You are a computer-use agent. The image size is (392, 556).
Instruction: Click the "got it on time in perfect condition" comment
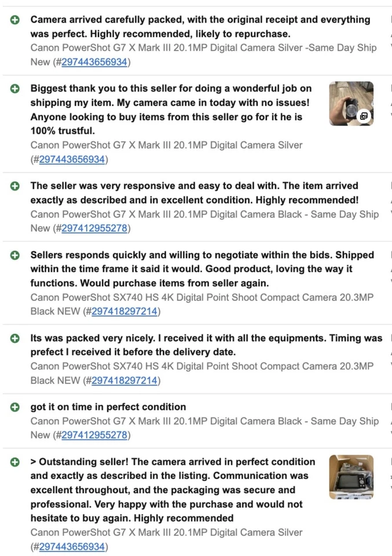tap(108, 407)
